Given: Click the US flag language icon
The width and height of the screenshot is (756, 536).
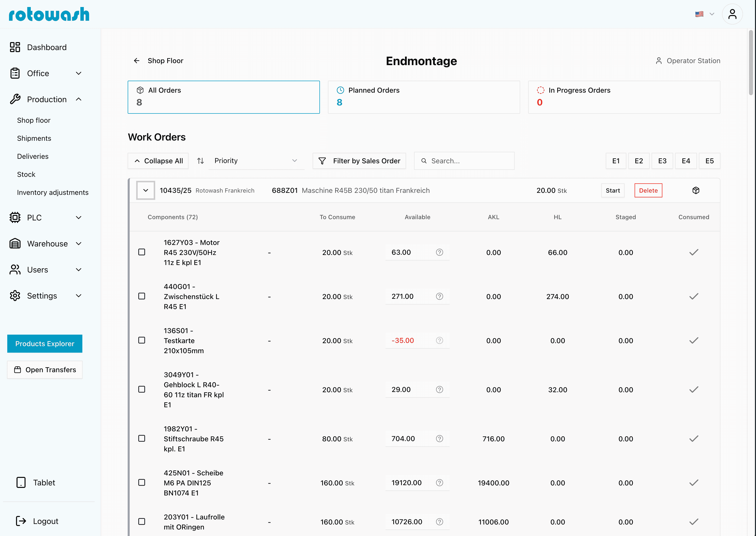Looking at the screenshot, I should pyautogui.click(x=699, y=14).
